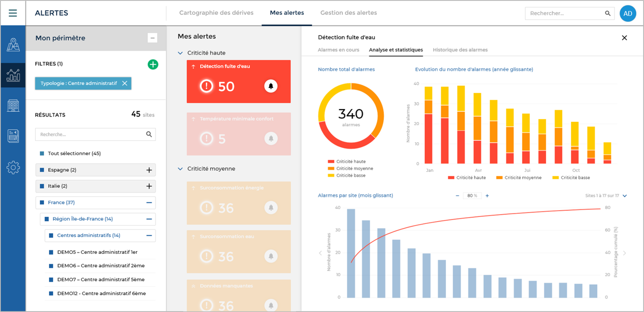Open the Analyse et statistiques tab
The width and height of the screenshot is (644, 312).
click(396, 50)
